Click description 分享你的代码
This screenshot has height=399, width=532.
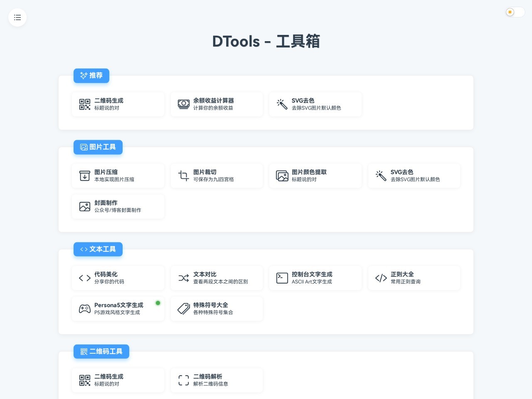109,282
